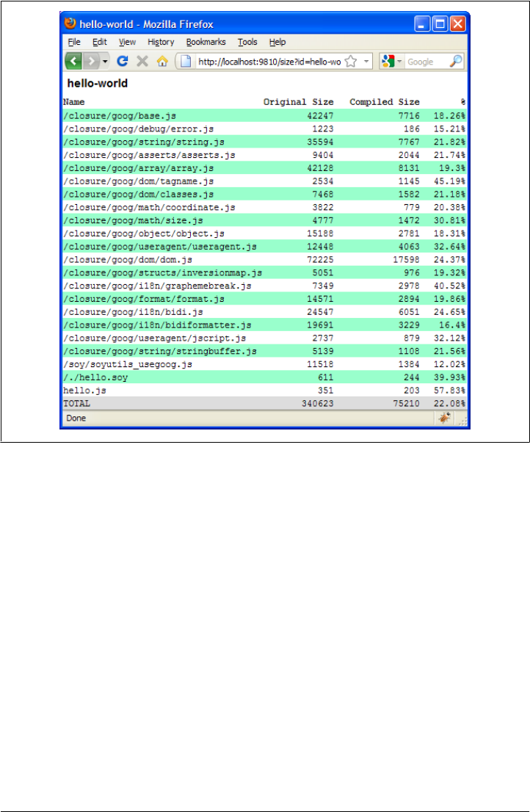
Task: Select /closure/goog/array/array.js file name
Action: [138, 168]
